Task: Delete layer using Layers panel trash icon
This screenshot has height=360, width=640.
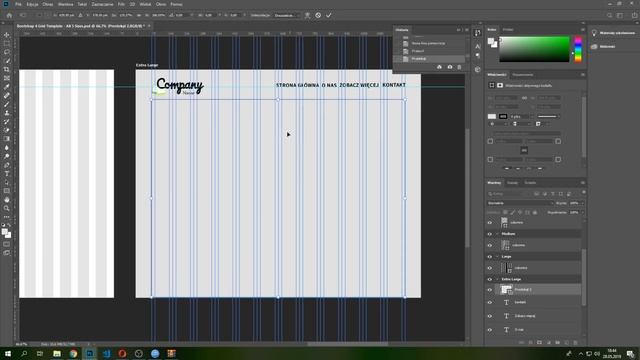Action: 576,342
